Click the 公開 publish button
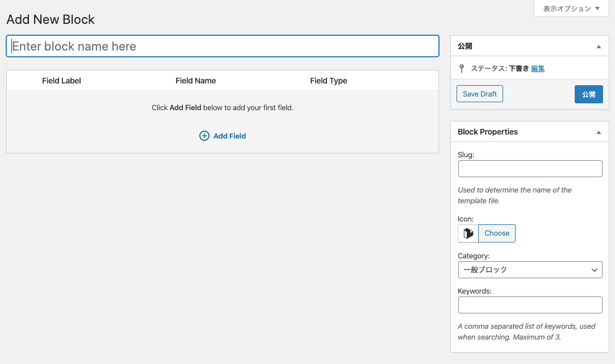 588,94
